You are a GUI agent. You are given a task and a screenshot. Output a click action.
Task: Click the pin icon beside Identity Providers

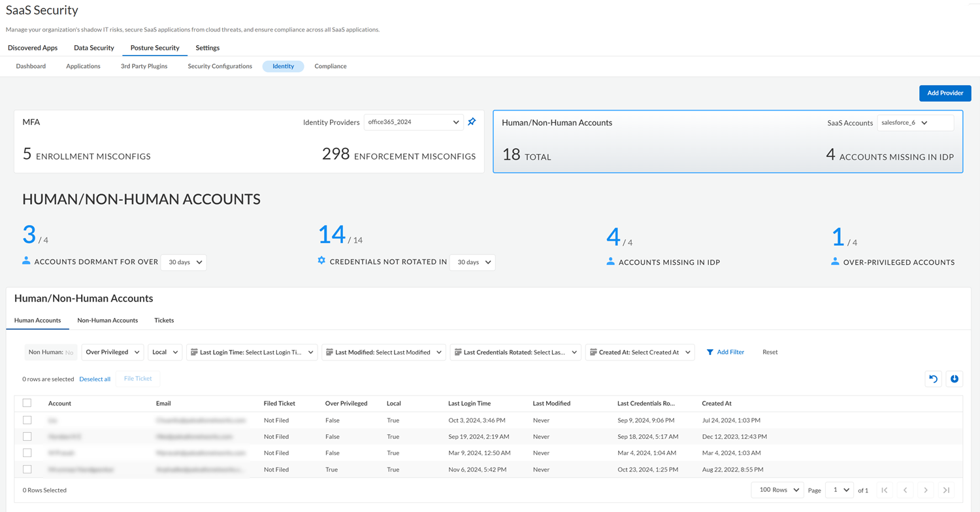(472, 122)
